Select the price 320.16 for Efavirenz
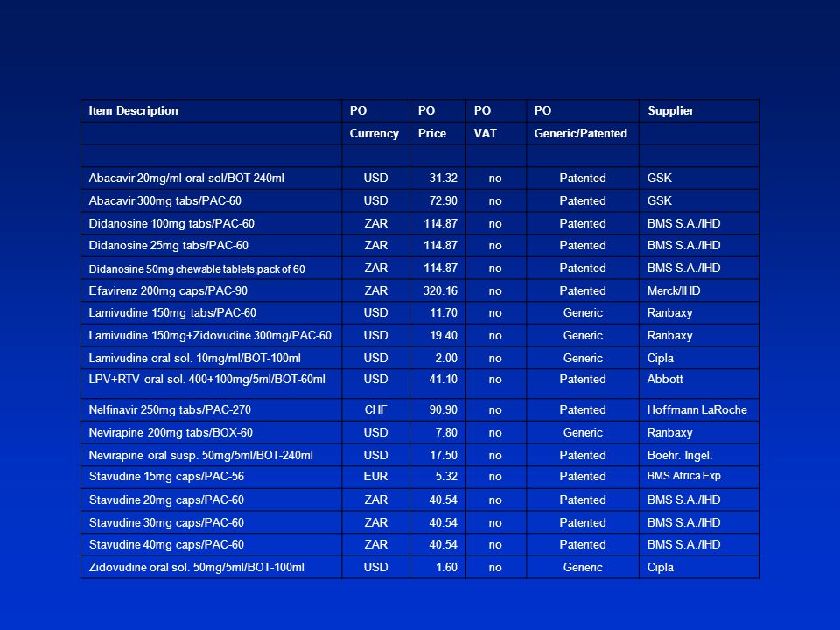 [440, 290]
